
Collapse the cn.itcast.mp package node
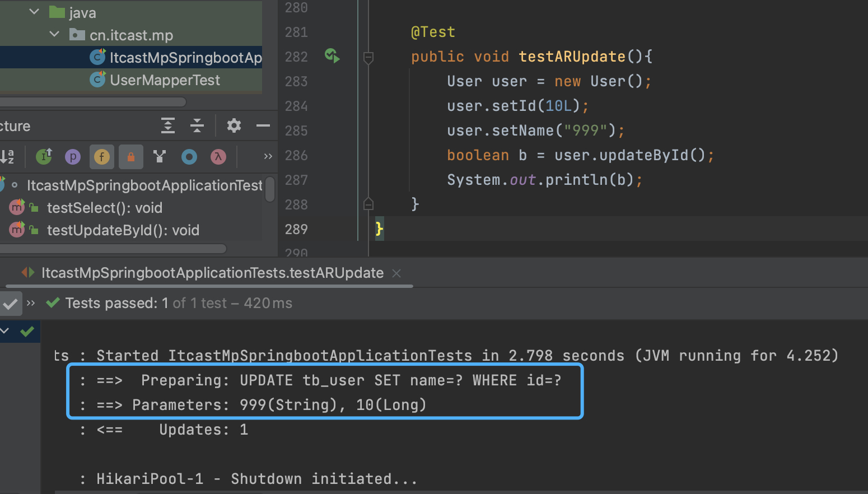pos(54,34)
